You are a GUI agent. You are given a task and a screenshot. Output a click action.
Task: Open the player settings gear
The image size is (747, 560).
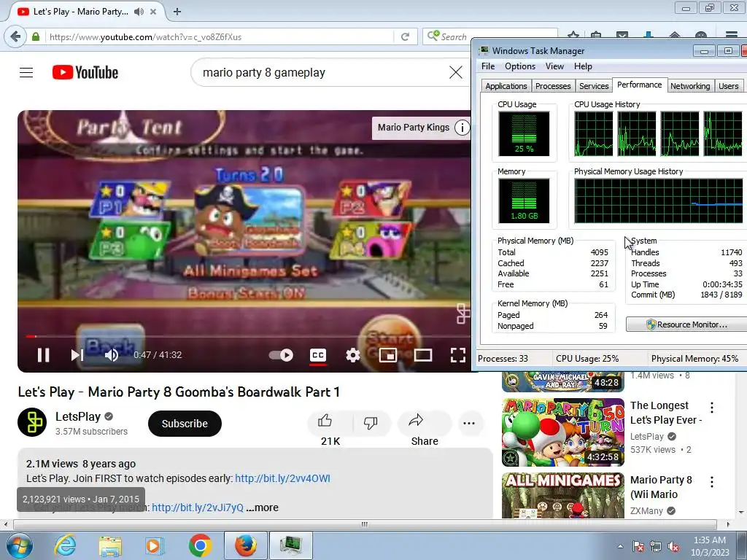pos(352,355)
